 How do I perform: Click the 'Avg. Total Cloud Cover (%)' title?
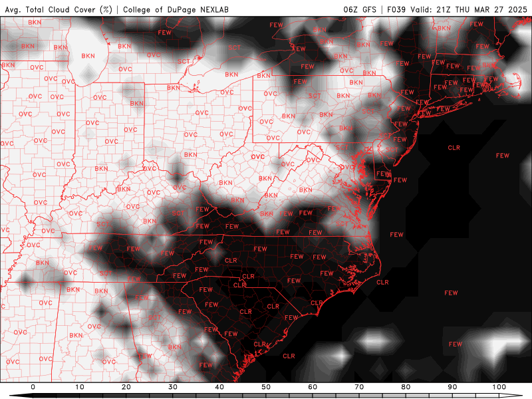(x=59, y=9)
